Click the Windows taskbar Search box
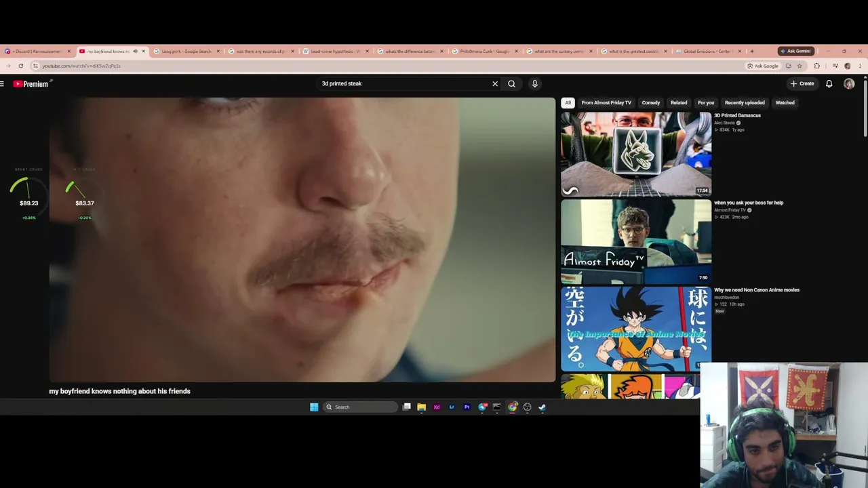Viewport: 868px width, 488px height. 360,407
